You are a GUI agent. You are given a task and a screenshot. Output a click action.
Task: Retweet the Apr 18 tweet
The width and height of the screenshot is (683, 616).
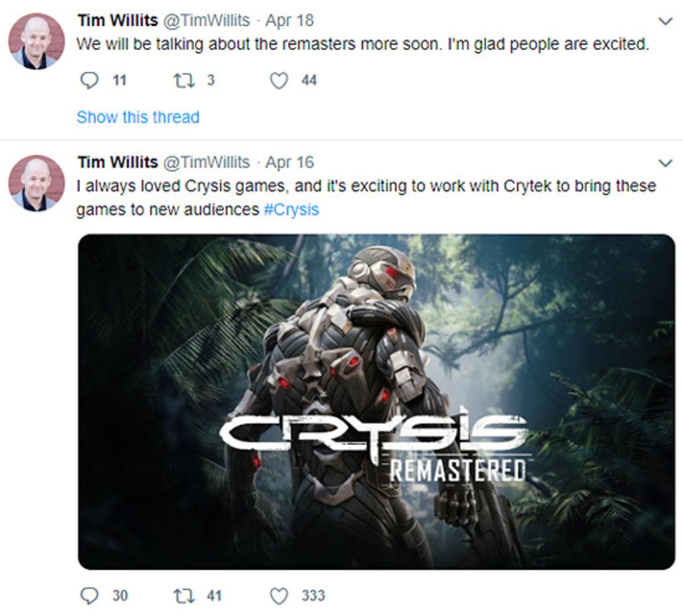click(184, 80)
